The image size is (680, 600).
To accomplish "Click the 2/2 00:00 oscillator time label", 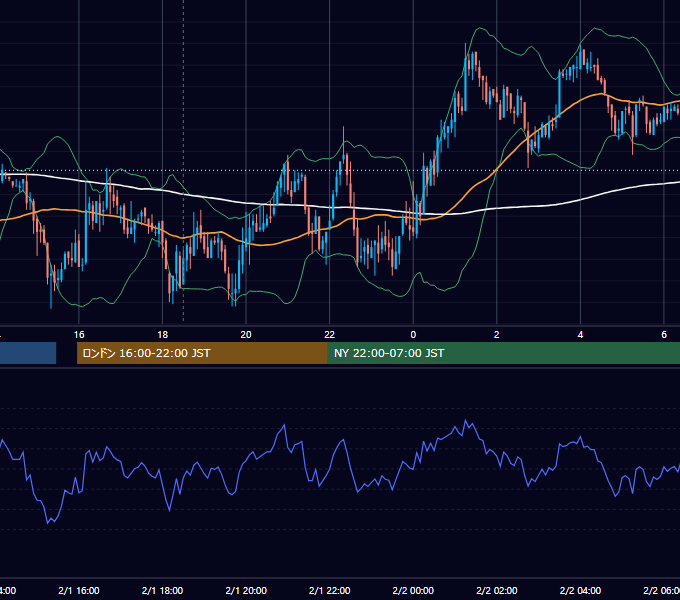I will point(413,590).
